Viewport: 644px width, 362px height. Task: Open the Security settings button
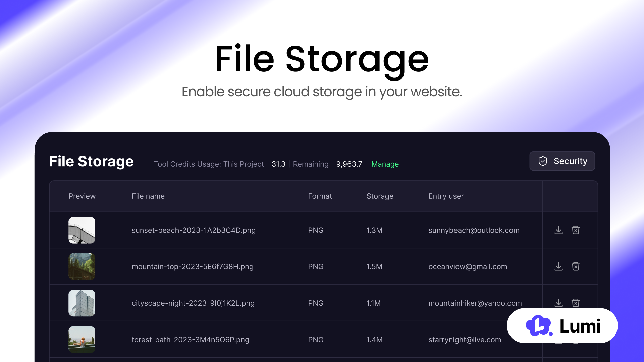pyautogui.click(x=562, y=161)
